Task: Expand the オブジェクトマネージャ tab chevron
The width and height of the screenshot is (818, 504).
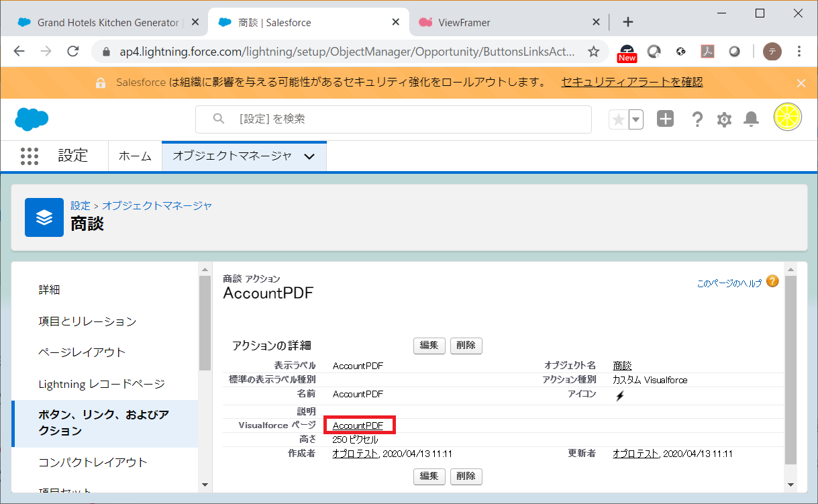Action: (309, 156)
